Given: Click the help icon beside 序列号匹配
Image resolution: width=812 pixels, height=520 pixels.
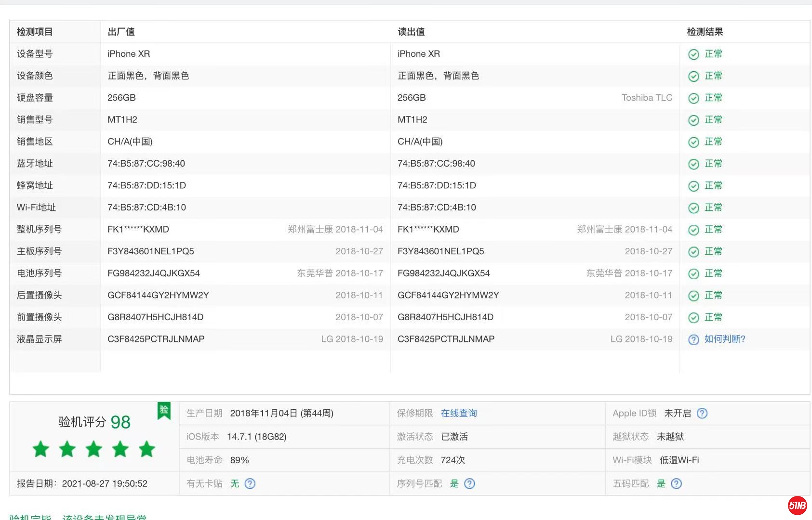Looking at the screenshot, I should click(x=469, y=484).
